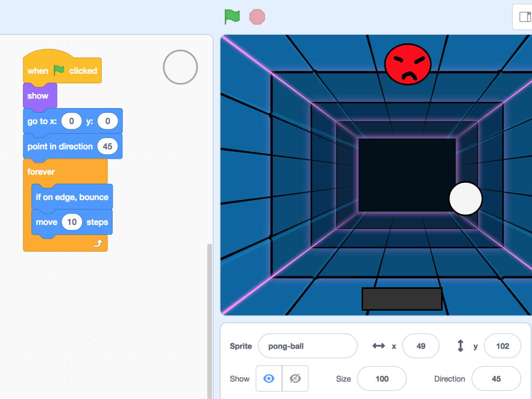The height and width of the screenshot is (399, 532).
Task: Click the angry red face sprite on stage
Action: [x=408, y=64]
